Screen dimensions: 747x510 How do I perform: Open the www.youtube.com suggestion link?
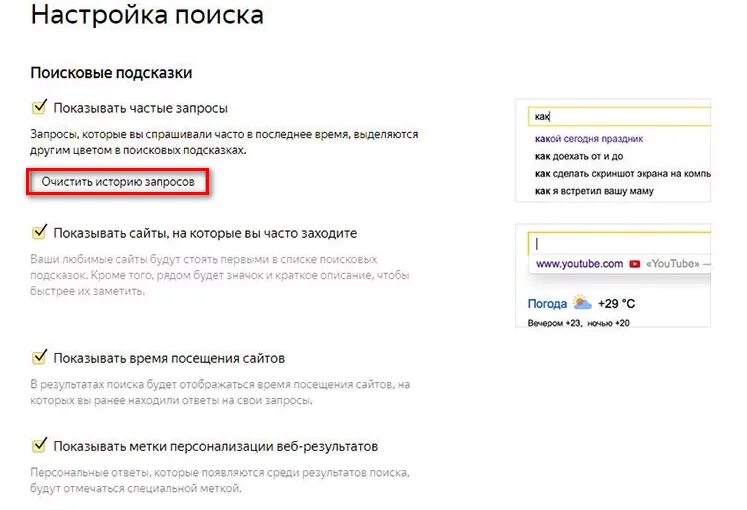tap(579, 264)
